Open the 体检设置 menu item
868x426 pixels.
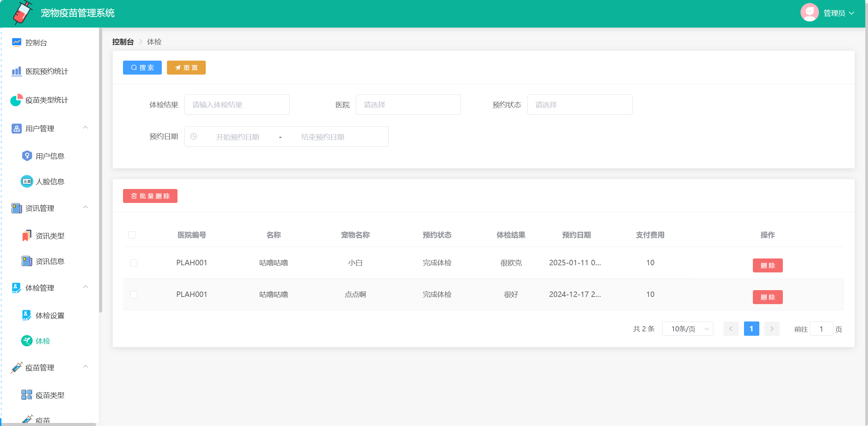point(50,315)
